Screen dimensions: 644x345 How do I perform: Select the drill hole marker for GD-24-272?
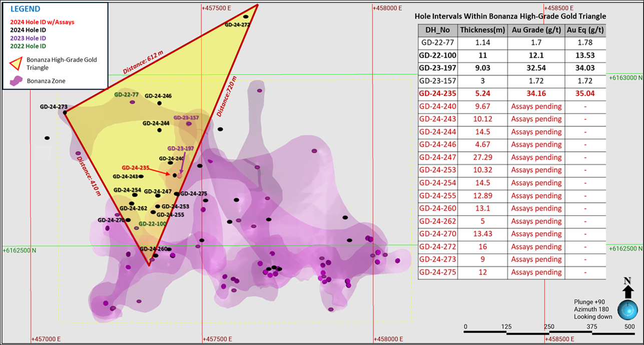click(246, 17)
